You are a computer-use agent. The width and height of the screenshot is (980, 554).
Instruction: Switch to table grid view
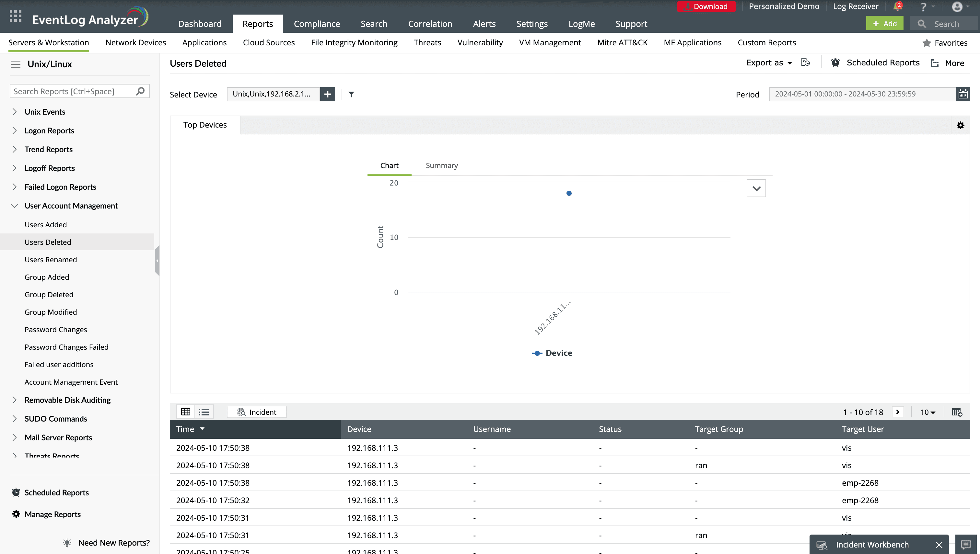click(185, 412)
